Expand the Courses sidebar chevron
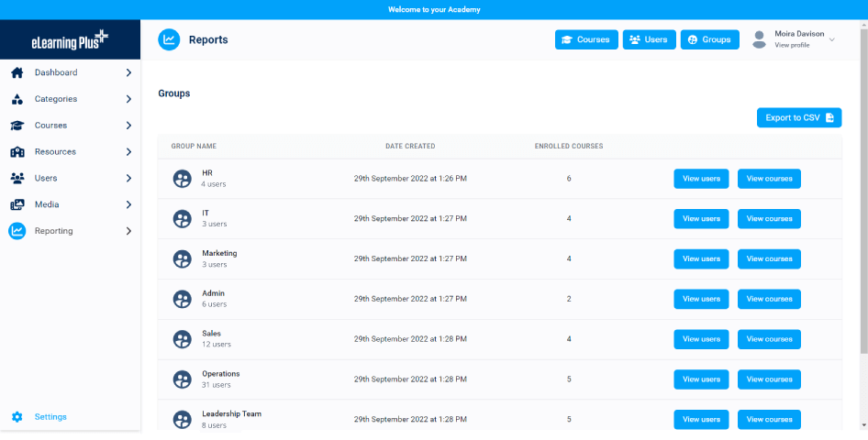 pos(128,126)
